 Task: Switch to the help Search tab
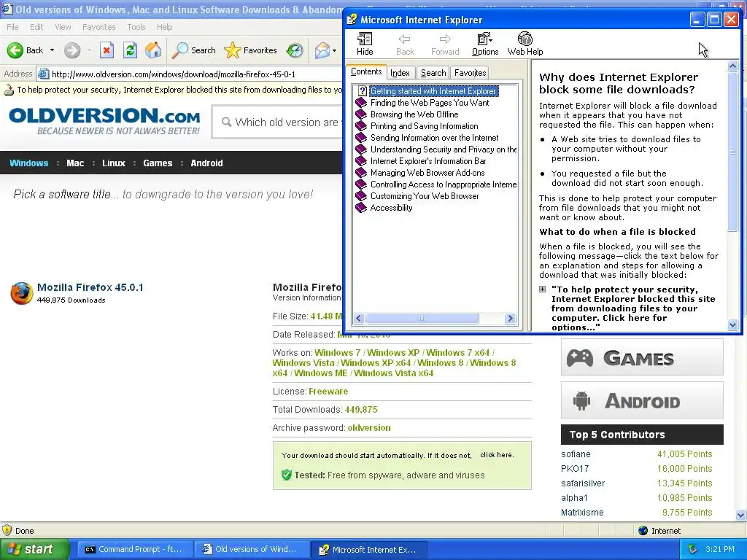tap(433, 73)
